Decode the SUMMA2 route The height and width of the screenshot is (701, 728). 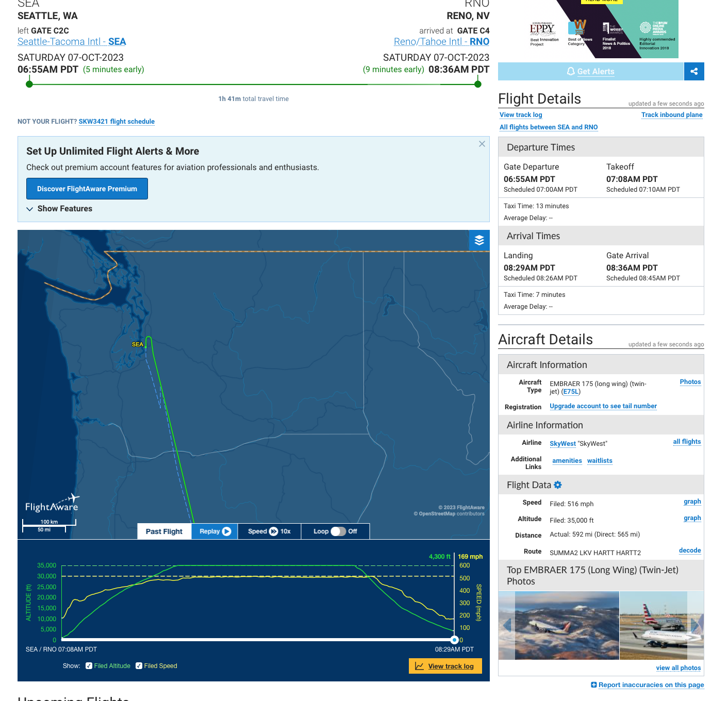(x=690, y=550)
